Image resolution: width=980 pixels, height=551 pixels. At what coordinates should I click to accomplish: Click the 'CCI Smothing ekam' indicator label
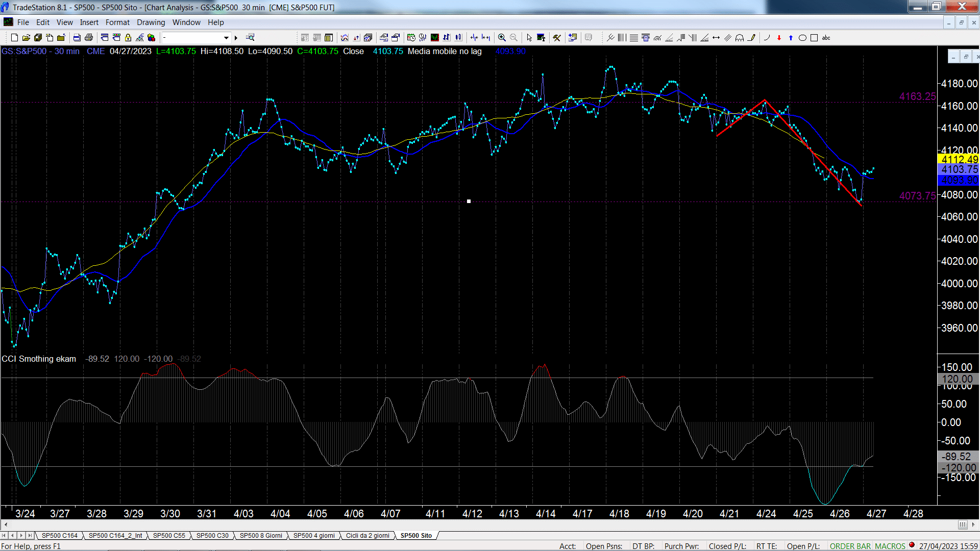click(39, 359)
